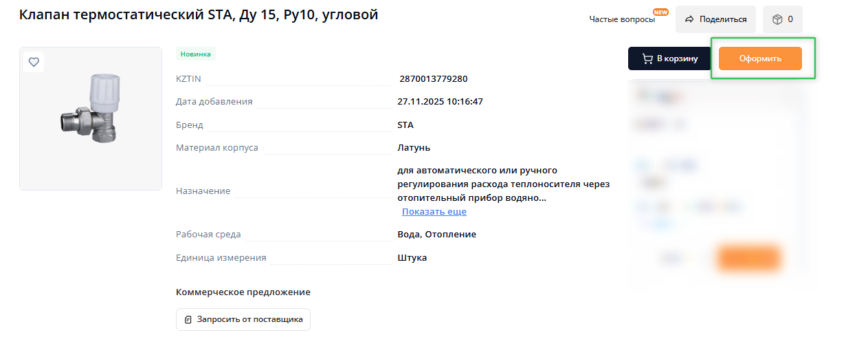This screenshot has width=868, height=355.
Task: Click the unit value Штука
Action: tap(412, 257)
